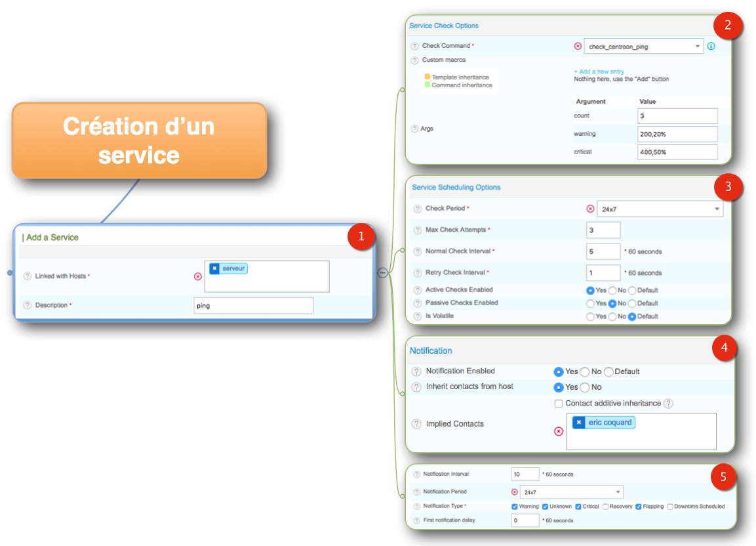Click the Service Scheduling Options header
This screenshot has width=756, height=546.
(x=456, y=187)
